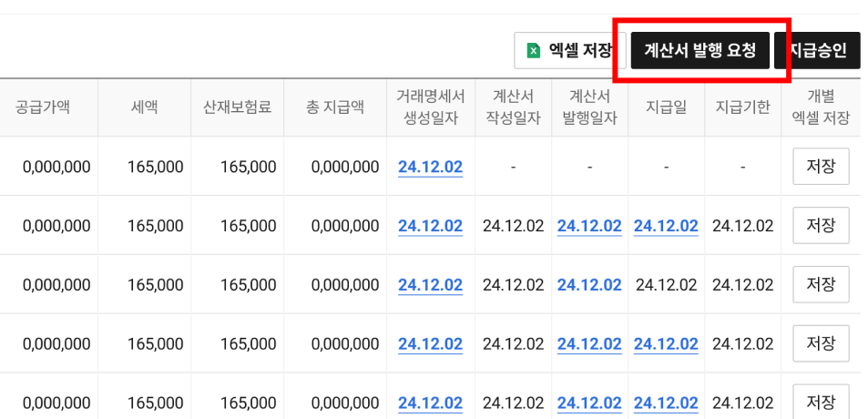Screen dimensions: 868x419
Task: Open the third row's 거래명세서 생성일자 link
Action: point(430,285)
